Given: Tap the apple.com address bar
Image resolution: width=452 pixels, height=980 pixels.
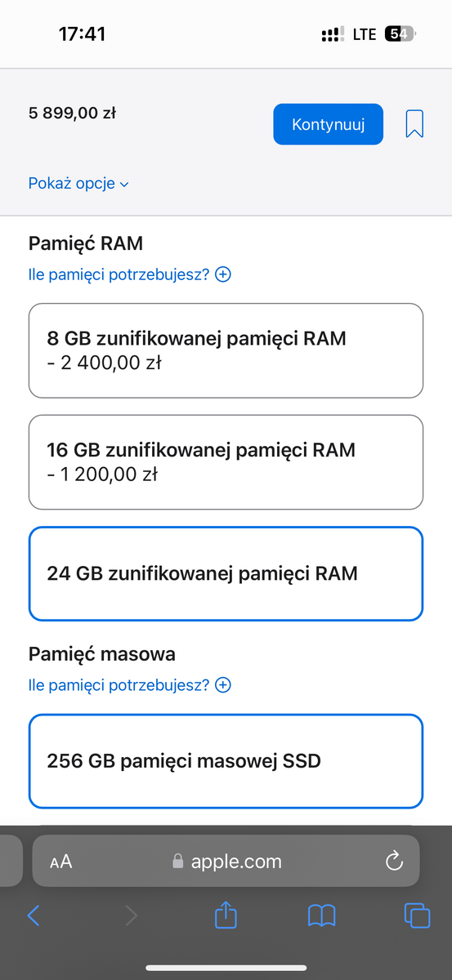Looking at the screenshot, I should 226,861.
